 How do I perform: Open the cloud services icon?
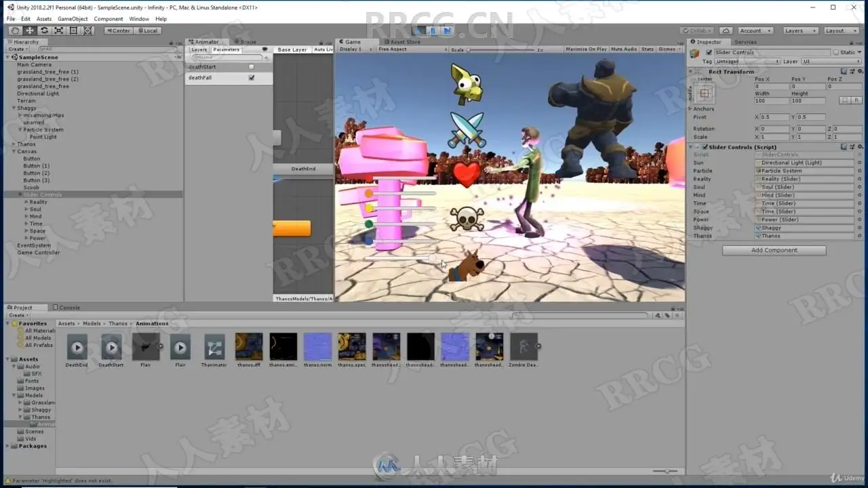(x=726, y=30)
